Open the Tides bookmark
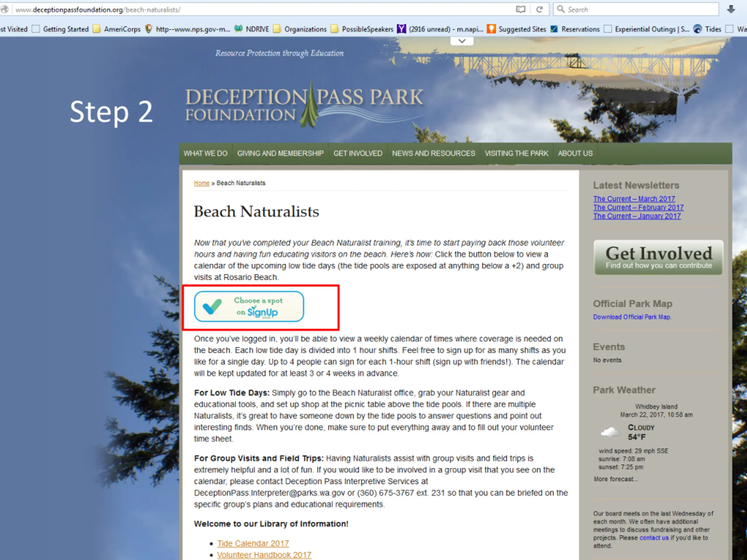Screen dimensions: 747x560 point(708,29)
